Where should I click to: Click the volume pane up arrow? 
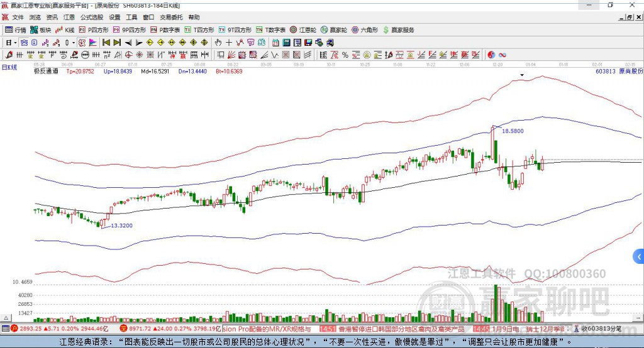(6, 318)
